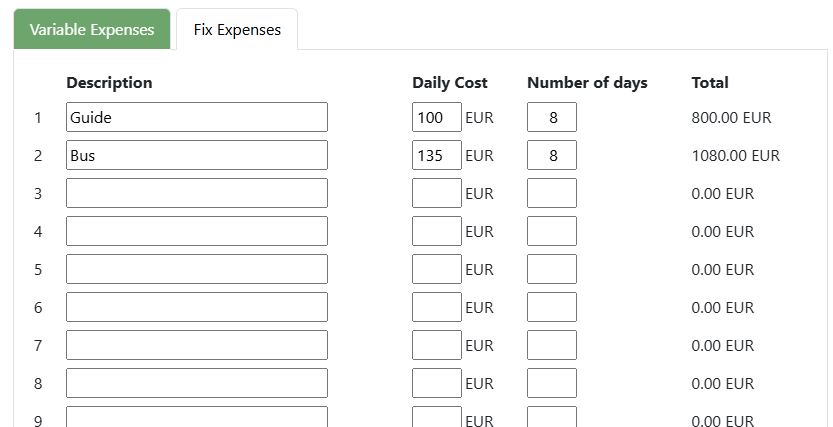This screenshot has height=427, width=833.
Task: Click the number of days field for Guide
Action: [x=551, y=117]
